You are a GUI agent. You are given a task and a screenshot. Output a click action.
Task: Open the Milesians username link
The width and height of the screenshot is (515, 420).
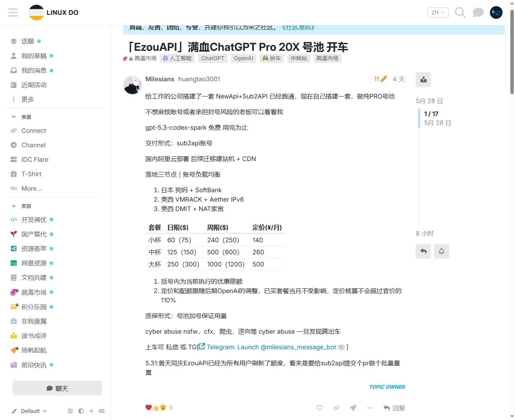coord(160,79)
